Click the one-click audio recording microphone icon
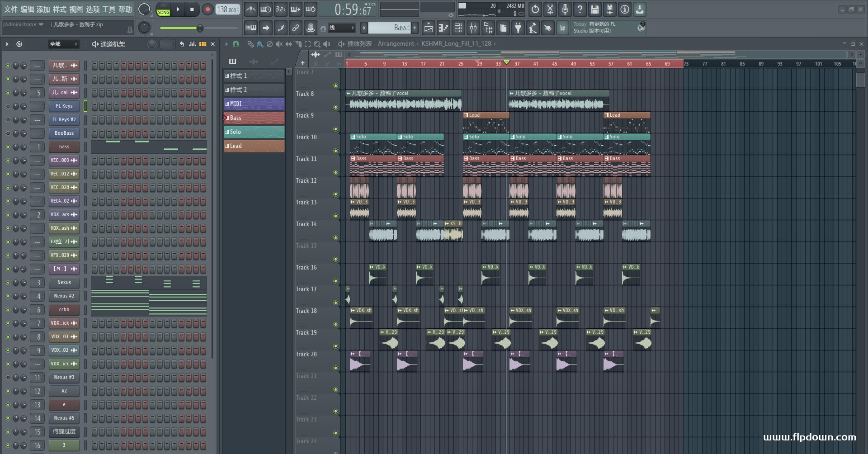Viewport: 868px width, 454px height. tap(565, 9)
